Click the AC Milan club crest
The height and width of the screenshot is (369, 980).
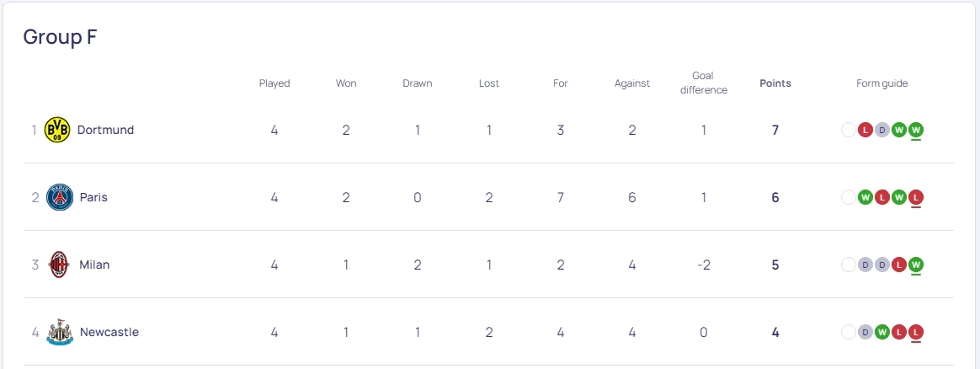(59, 265)
